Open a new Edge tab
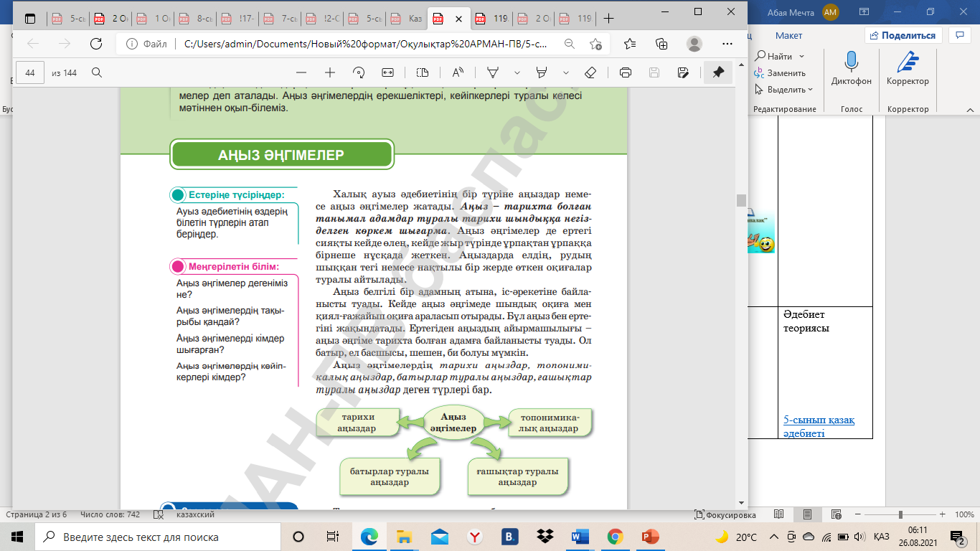980x551 pixels. 609,19
